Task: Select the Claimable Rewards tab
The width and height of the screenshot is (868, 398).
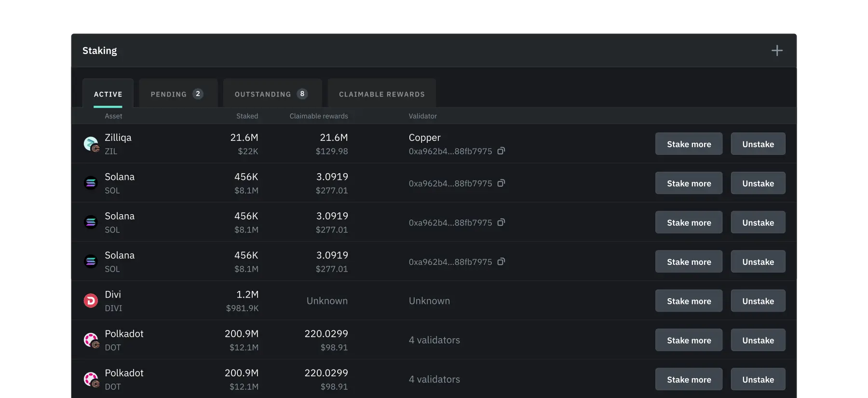Action: coord(381,94)
